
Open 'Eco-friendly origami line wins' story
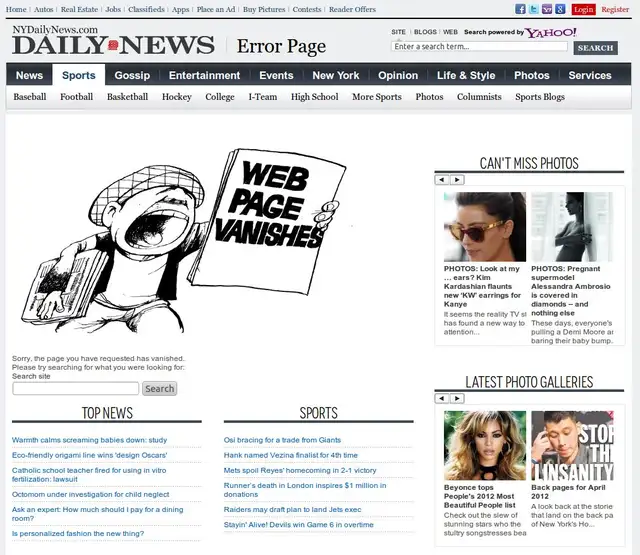[89, 455]
